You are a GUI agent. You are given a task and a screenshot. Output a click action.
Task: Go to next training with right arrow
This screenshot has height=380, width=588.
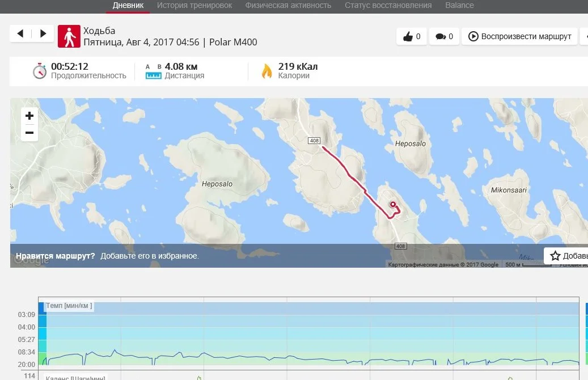pos(43,33)
